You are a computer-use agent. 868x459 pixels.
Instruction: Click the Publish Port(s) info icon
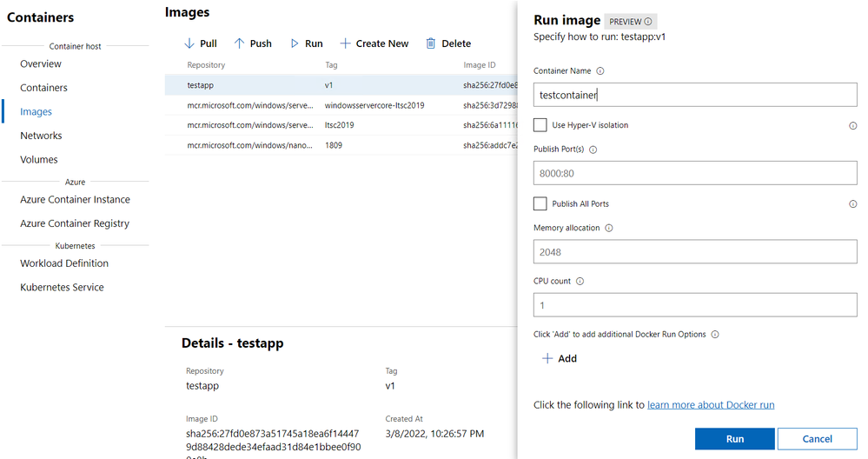tap(593, 149)
